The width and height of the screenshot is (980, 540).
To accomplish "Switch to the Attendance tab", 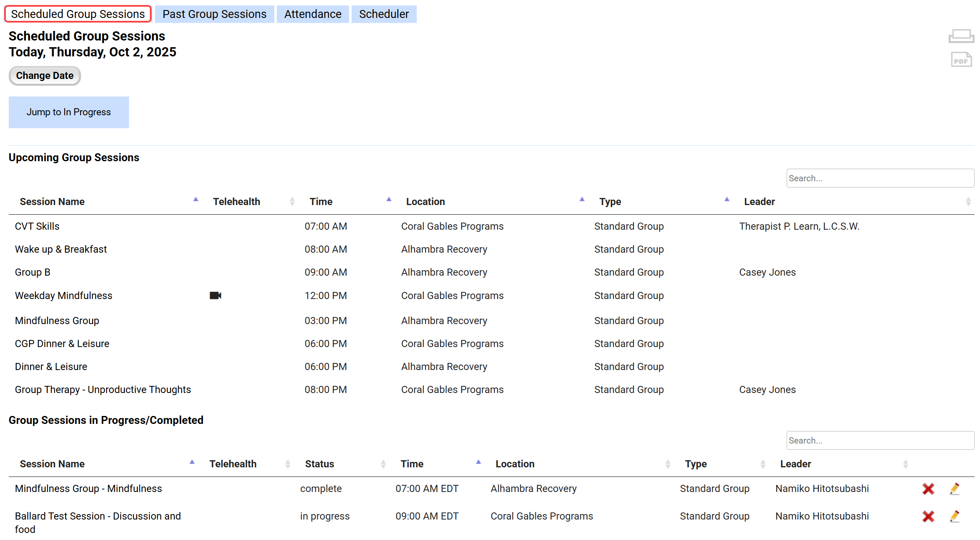I will point(312,14).
